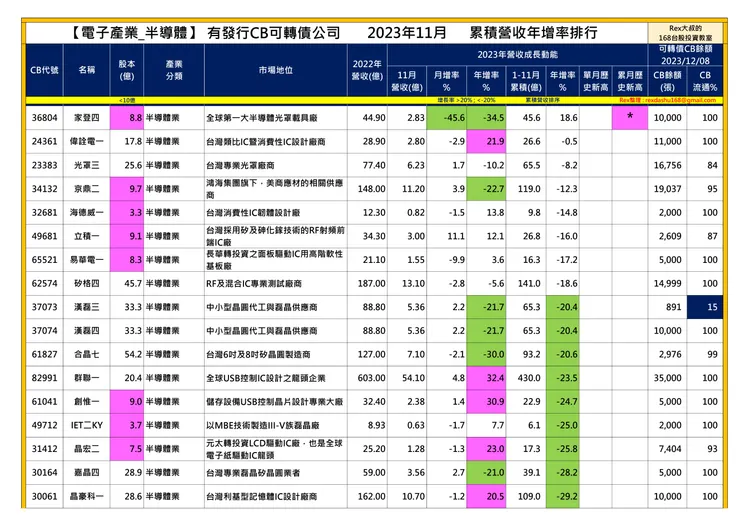
Task: Select pink 32.4 yearly growth cell
Action: 486,378
